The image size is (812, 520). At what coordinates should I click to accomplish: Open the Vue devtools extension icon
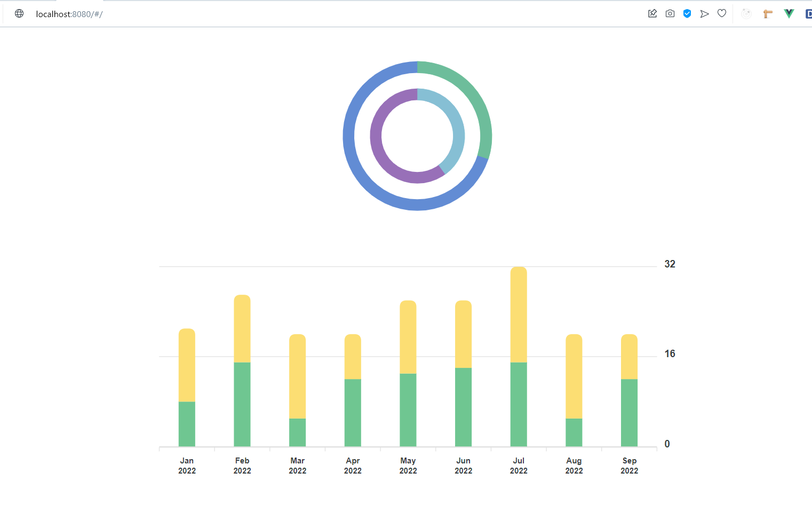pos(789,13)
